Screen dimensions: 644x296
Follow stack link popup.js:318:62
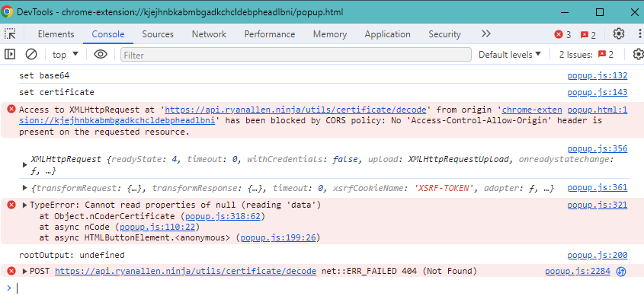(x=223, y=216)
